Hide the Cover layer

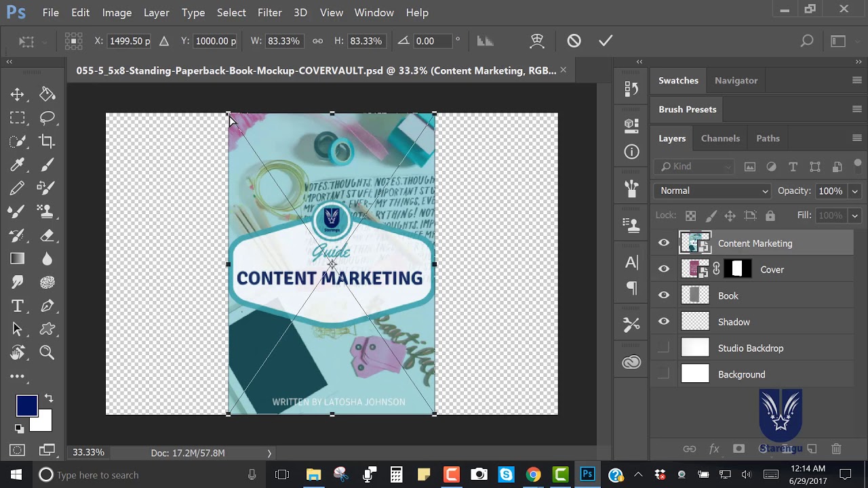664,270
